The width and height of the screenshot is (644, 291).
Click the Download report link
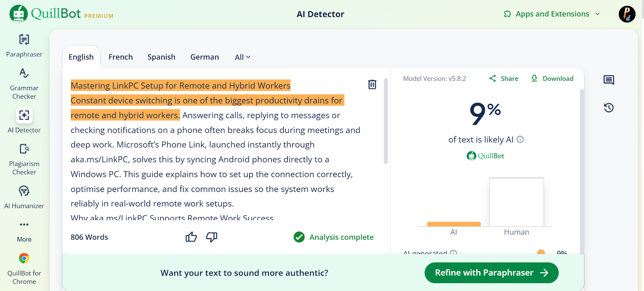click(552, 78)
